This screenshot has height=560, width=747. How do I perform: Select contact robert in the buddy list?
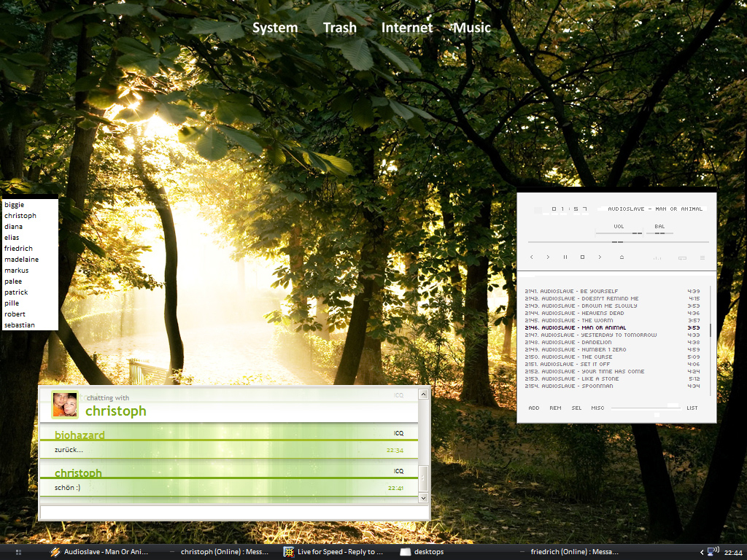pos(30,314)
